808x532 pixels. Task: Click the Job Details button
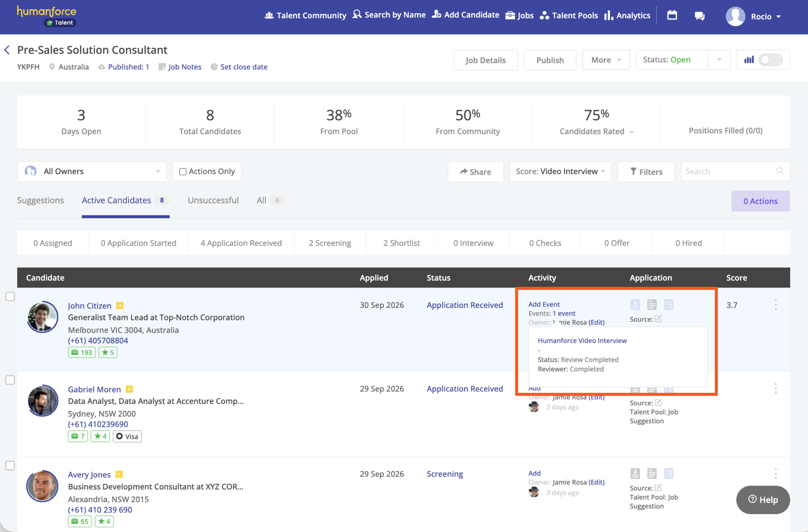click(485, 60)
